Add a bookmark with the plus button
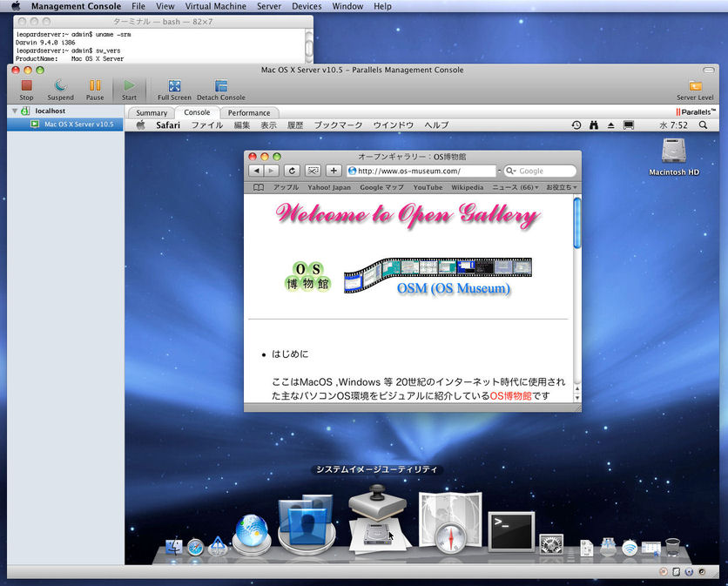The height and width of the screenshot is (586, 728). coord(334,171)
